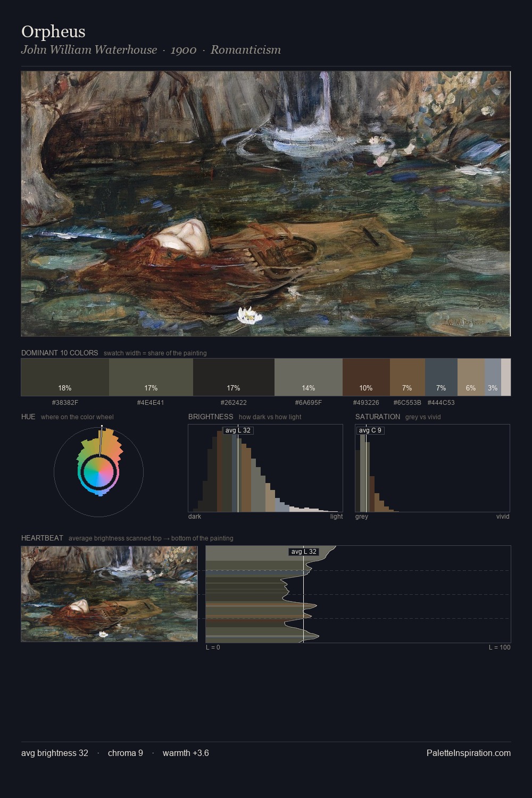The height and width of the screenshot is (798, 532).
Task: Click the #444C53 hex code label
Action: 441,403
